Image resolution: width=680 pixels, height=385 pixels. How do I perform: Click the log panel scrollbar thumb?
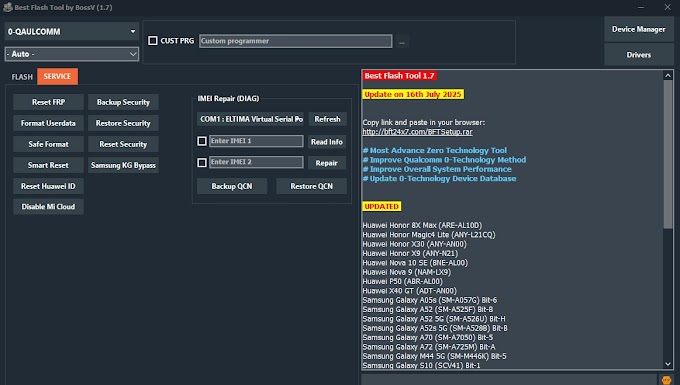tap(668, 154)
